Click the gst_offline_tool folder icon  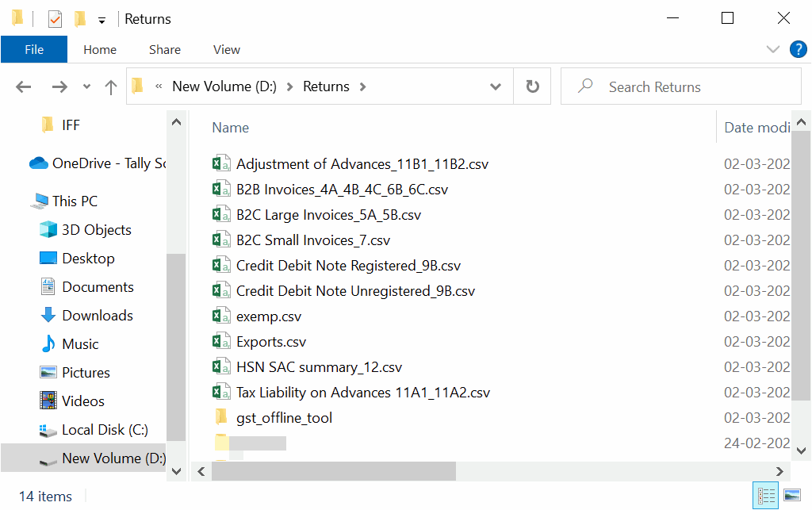[221, 417]
